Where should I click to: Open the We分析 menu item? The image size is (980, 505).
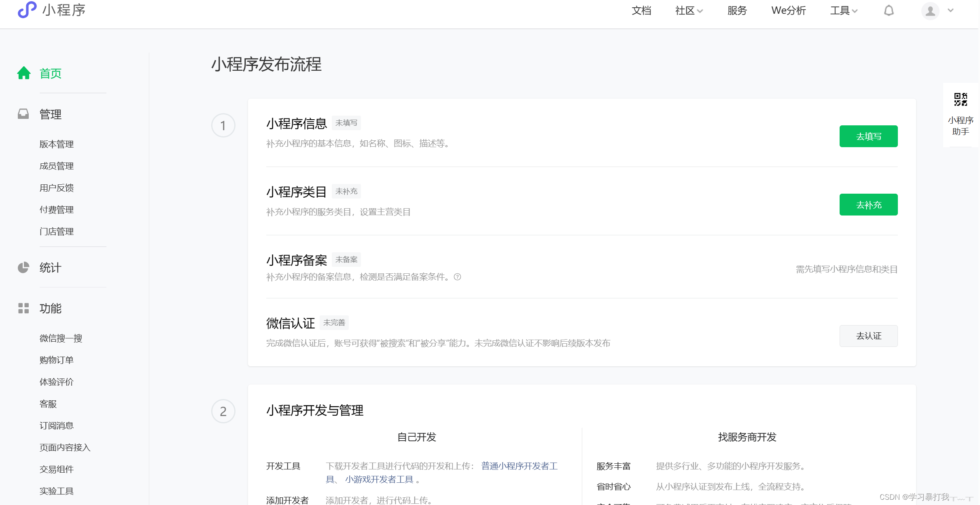click(x=789, y=11)
